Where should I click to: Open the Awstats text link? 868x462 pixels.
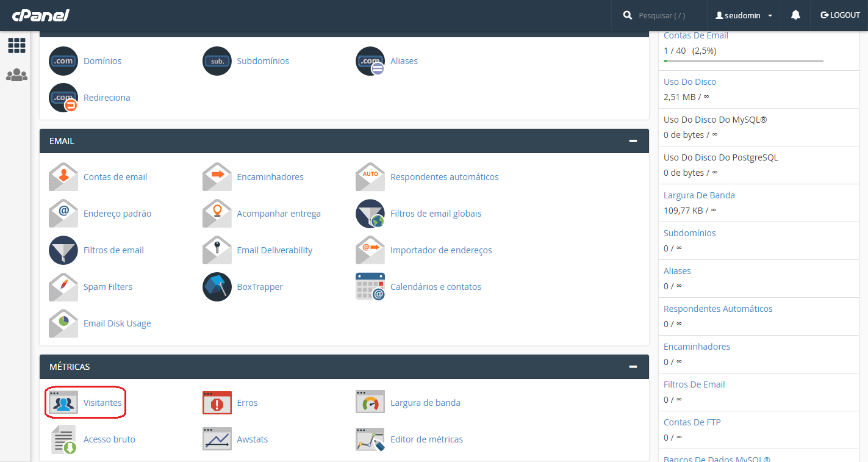tap(253, 439)
